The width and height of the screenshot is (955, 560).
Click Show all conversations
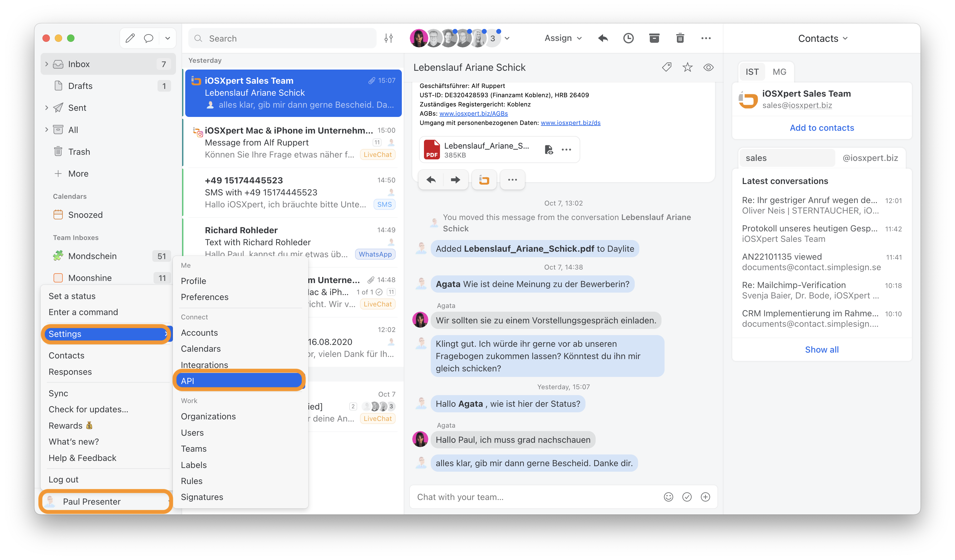(x=821, y=350)
